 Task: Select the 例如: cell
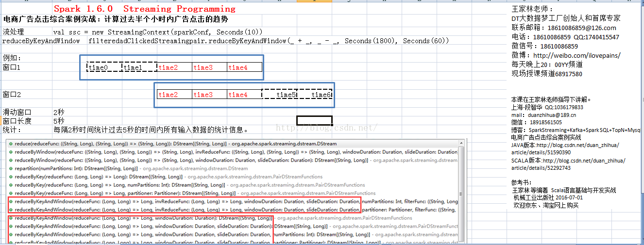click(x=12, y=58)
